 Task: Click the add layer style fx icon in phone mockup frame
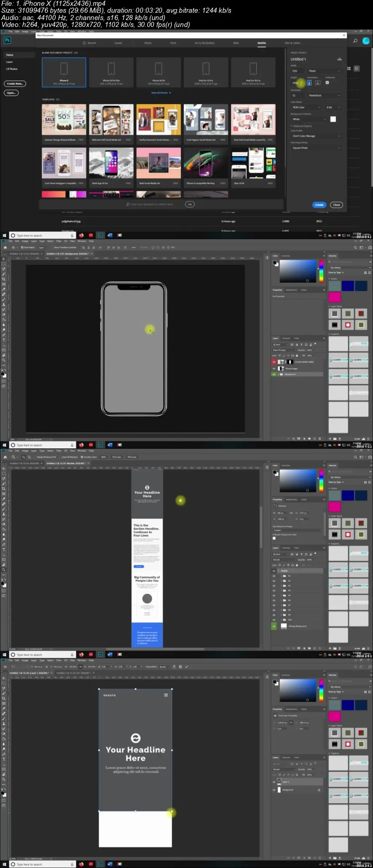pyautogui.click(x=294, y=439)
